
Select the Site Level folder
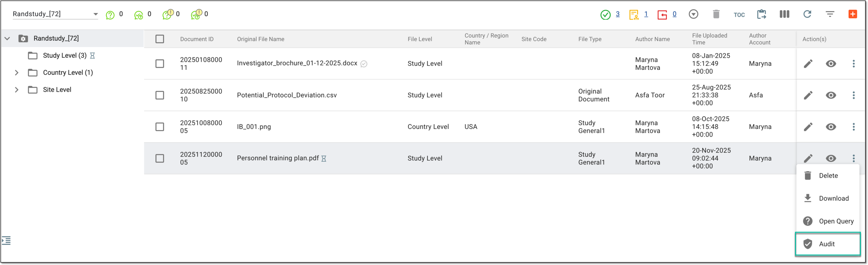pyautogui.click(x=57, y=89)
